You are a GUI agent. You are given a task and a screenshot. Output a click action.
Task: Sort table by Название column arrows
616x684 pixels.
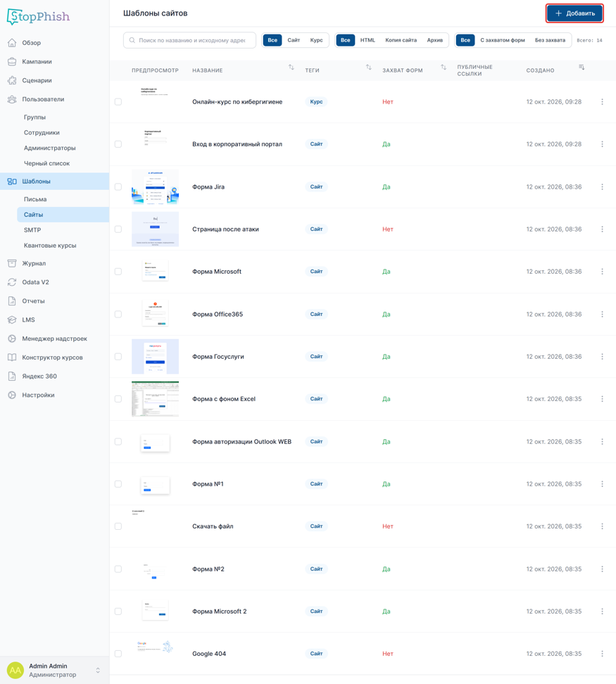click(x=291, y=67)
